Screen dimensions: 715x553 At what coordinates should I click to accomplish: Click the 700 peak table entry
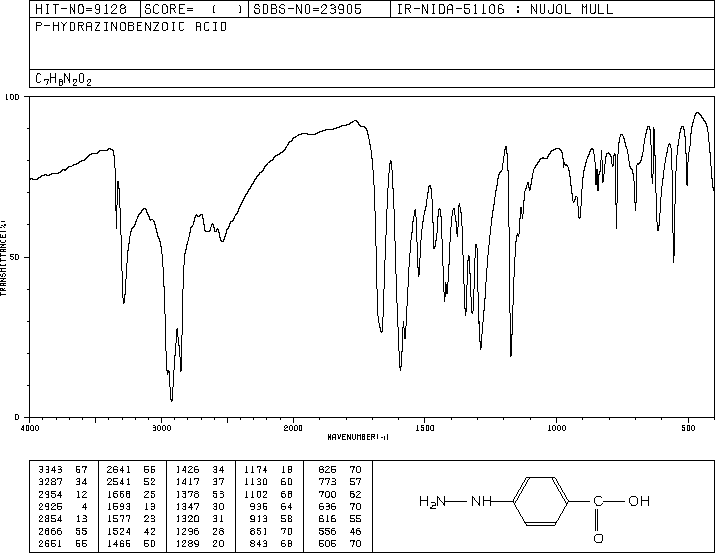[x=340, y=494]
